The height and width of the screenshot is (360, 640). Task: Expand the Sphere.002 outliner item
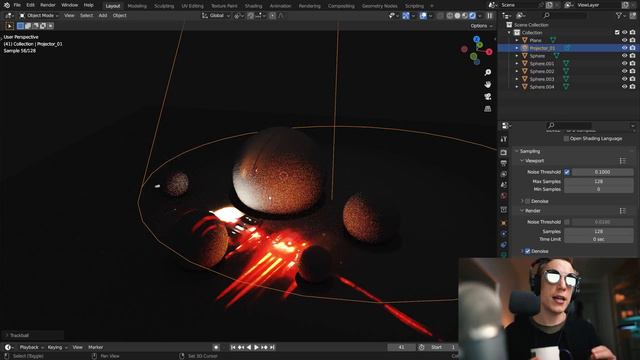[517, 71]
